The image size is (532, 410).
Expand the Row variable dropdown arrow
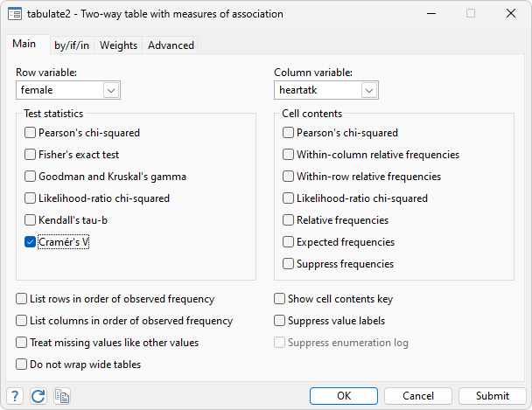coord(111,90)
